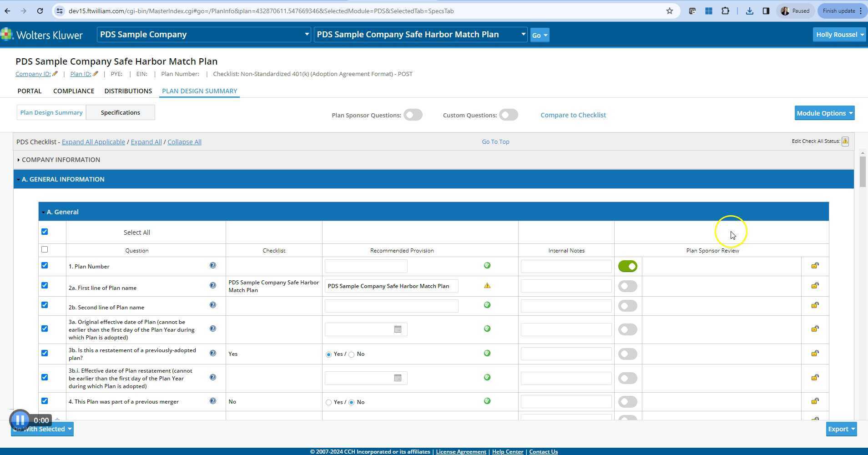This screenshot has height=455, width=868.
Task: Open the Module Options dropdown
Action: (x=824, y=113)
